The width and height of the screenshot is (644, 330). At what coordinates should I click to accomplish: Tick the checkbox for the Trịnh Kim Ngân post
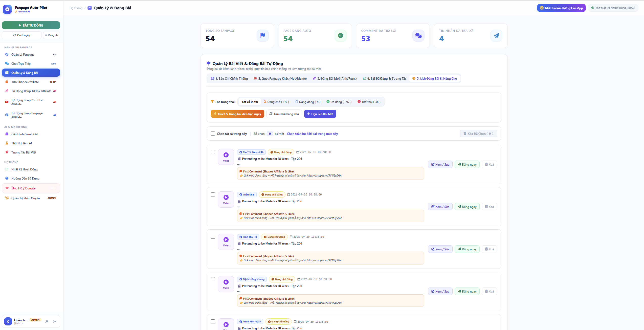[x=213, y=321]
